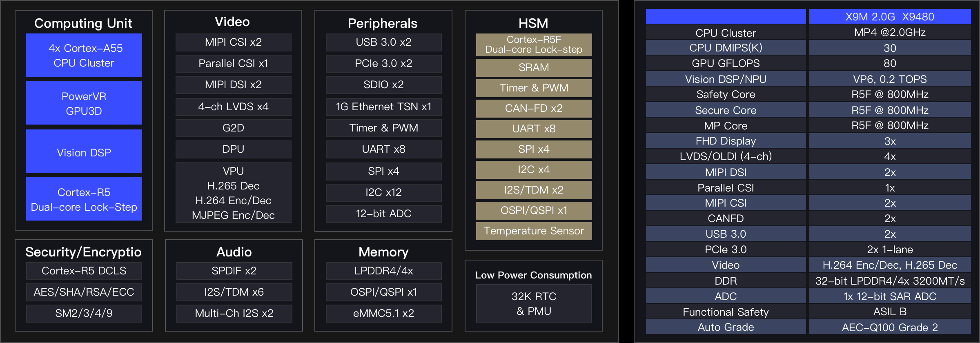Click 1x 12-bit SAR ADC cell
This screenshot has height=343, width=980.
click(x=890, y=296)
